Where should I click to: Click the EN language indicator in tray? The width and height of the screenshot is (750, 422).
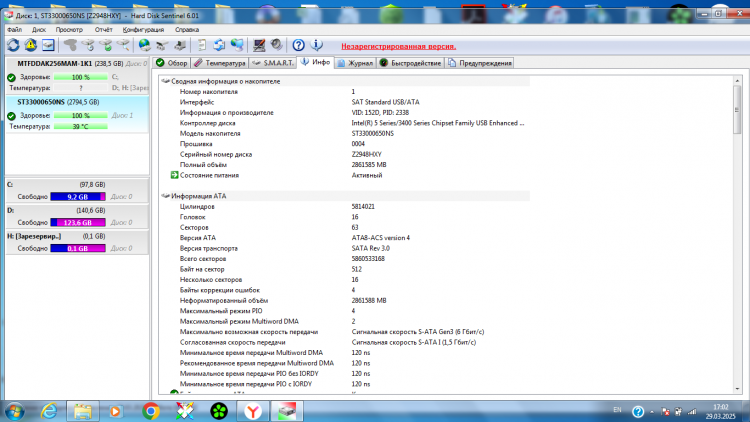pyautogui.click(x=617, y=410)
